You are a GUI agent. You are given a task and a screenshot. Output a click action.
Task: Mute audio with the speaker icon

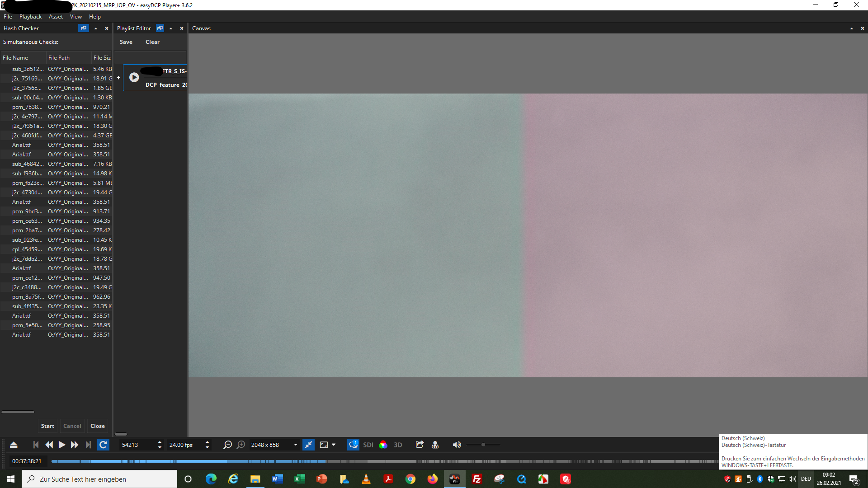(457, 445)
